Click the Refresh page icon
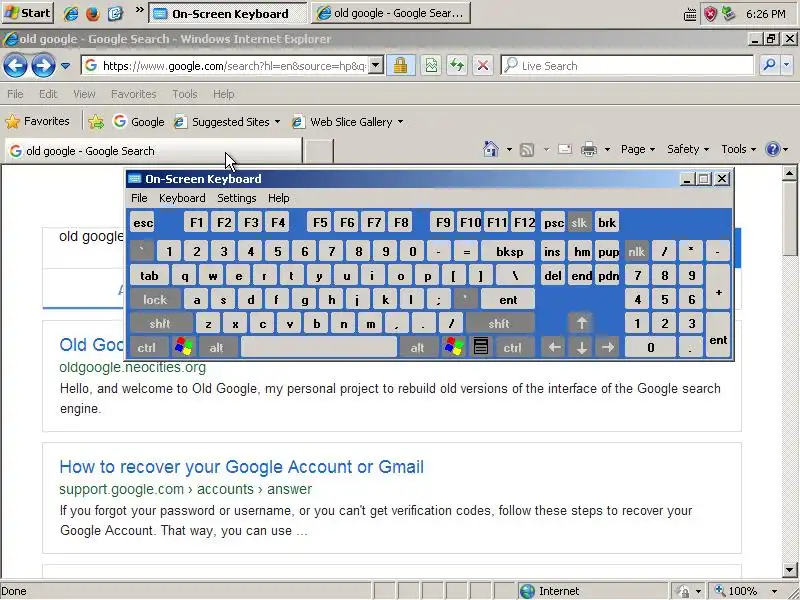800x600 pixels. coord(457,65)
